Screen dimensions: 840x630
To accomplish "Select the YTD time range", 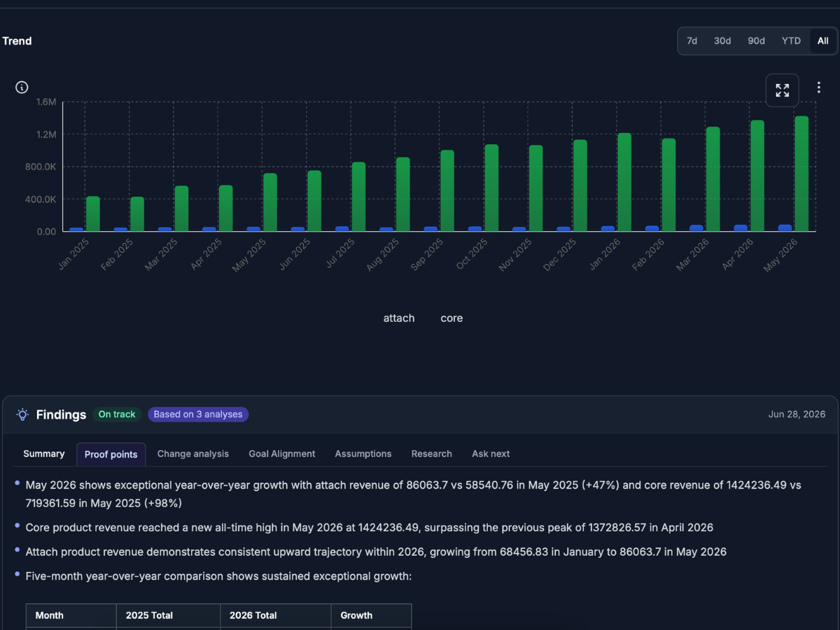I will point(791,41).
